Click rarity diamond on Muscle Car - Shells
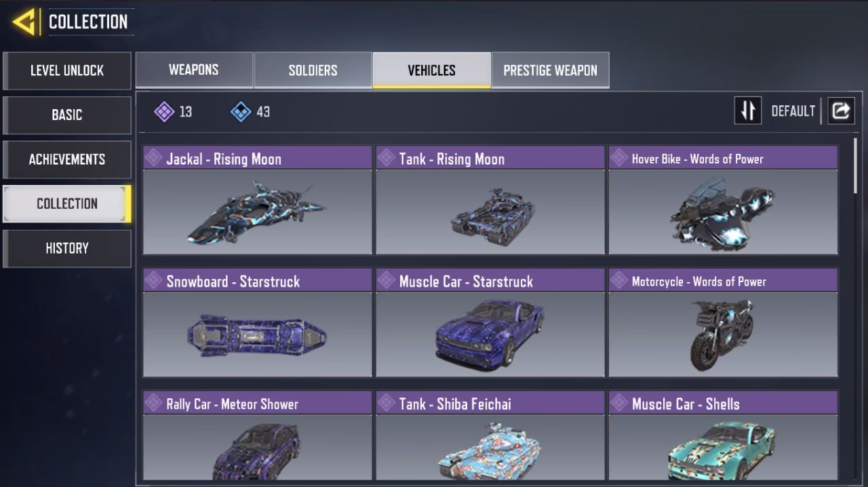 tap(618, 403)
